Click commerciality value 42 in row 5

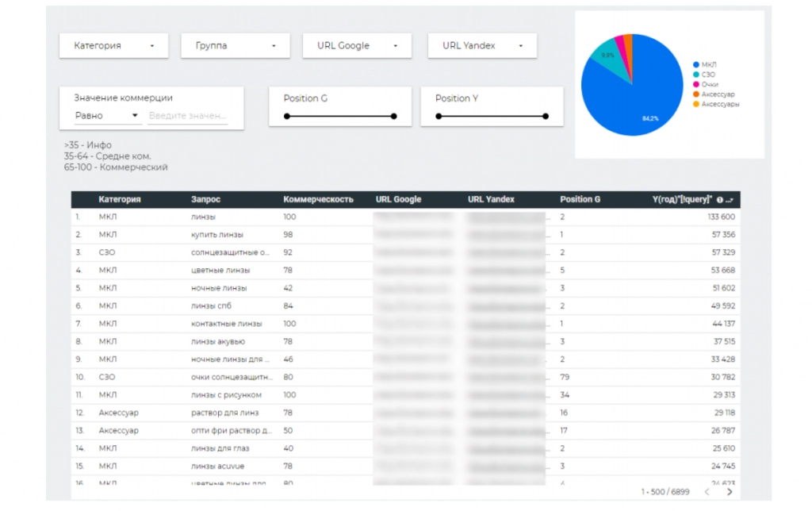pos(288,288)
